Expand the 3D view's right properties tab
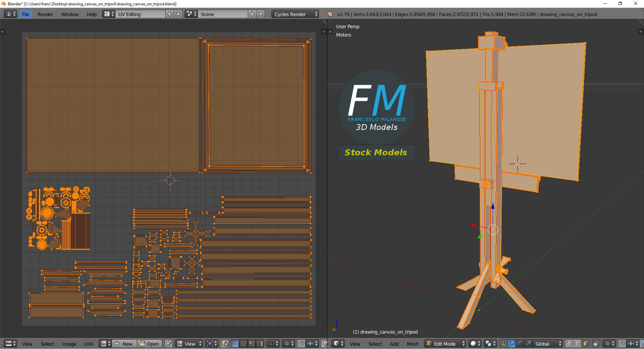This screenshot has width=644, height=349. coord(640,32)
